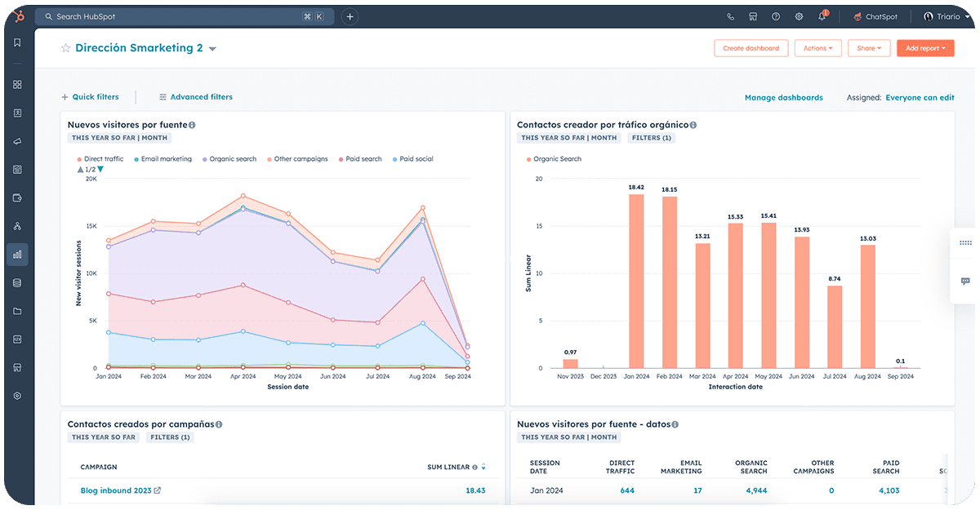Open Bookmarks in the left sidebar
The image size is (980, 510).
(x=17, y=42)
